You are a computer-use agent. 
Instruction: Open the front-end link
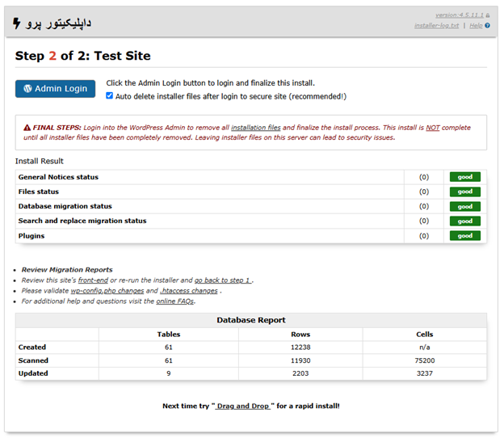[x=93, y=280]
